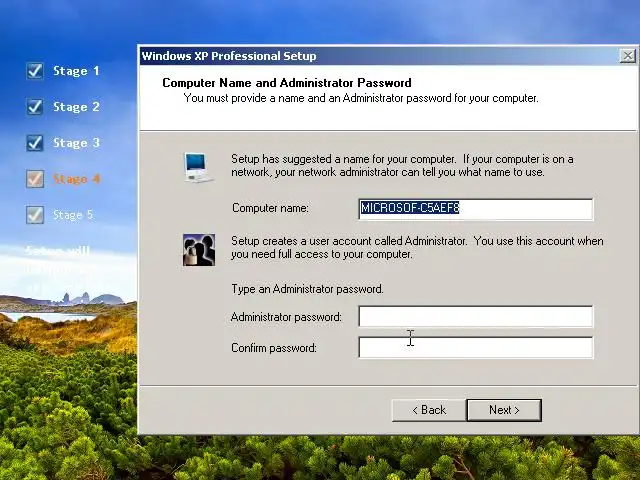Click the 'Administrator password:' label
Image resolution: width=640 pixels, height=480 pixels.
[286, 317]
